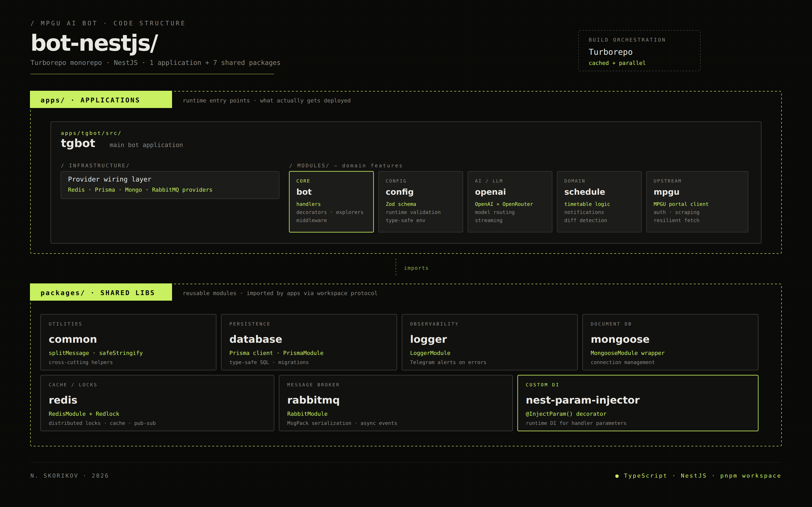
Task: Open the nest-param-injector custom DI card
Action: click(x=637, y=403)
